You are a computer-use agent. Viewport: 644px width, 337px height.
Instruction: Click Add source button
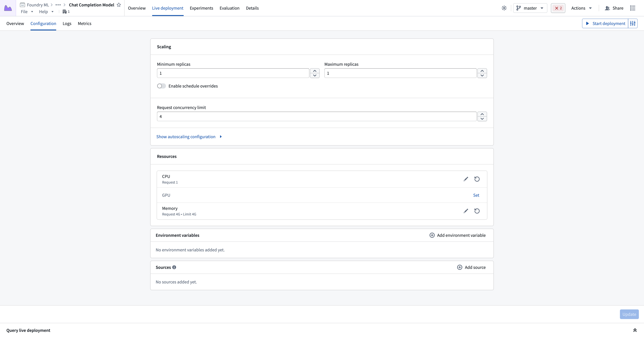(x=471, y=267)
